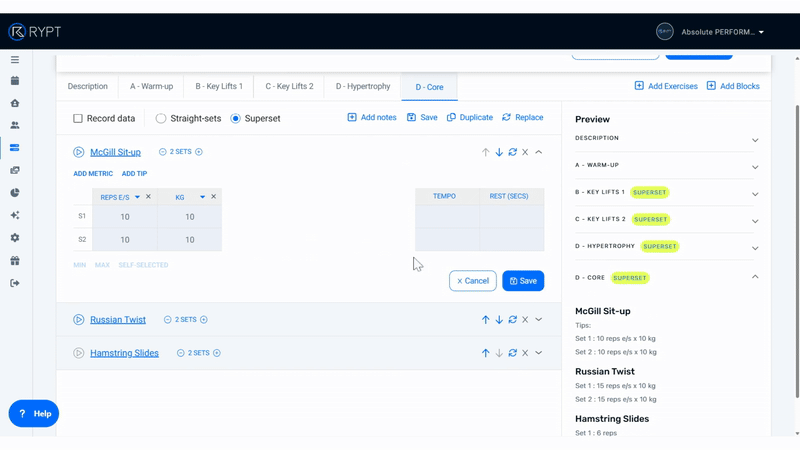Click the swap icon on Russian Twist row
The image size is (800, 450).
[x=512, y=320]
